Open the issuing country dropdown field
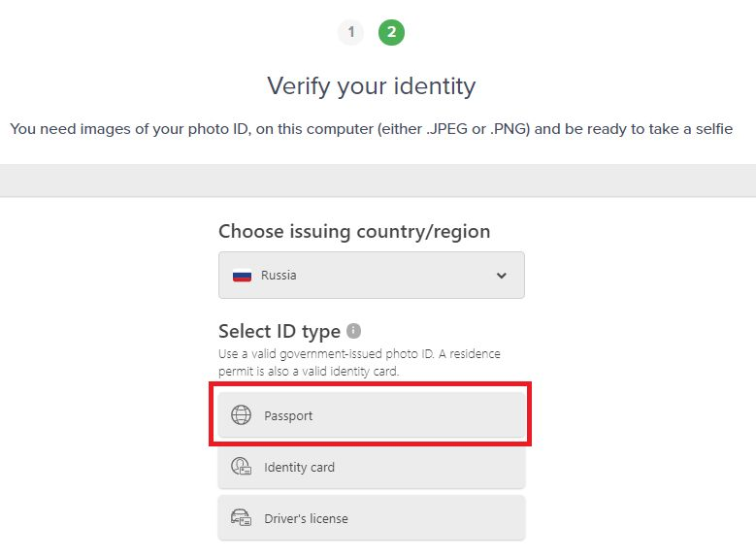756x558 pixels. point(372,275)
